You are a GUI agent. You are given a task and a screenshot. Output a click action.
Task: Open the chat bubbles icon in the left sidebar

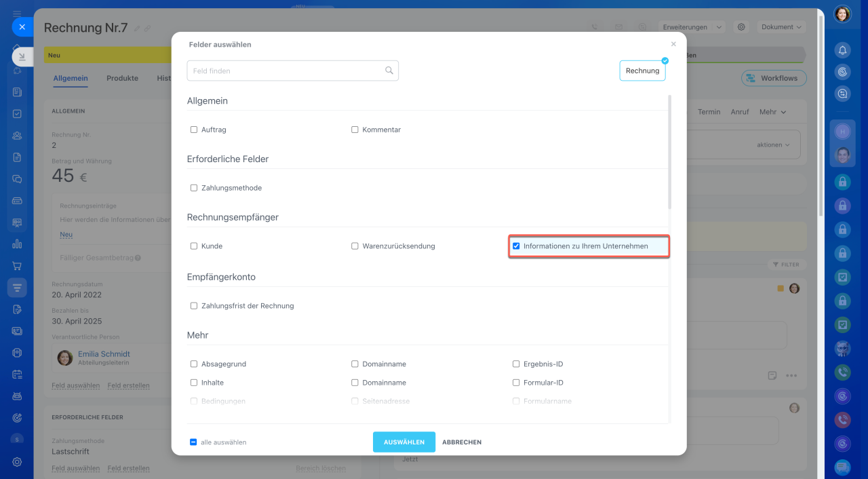(17, 179)
